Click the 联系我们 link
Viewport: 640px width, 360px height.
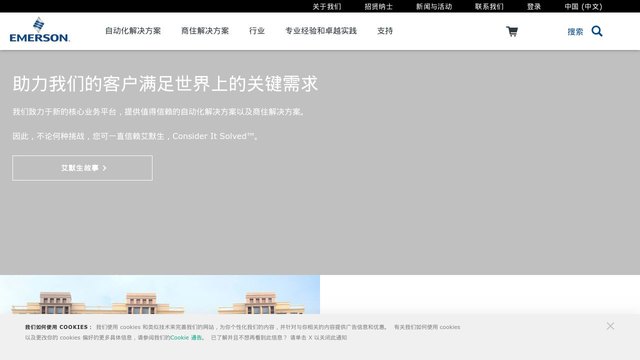pyautogui.click(x=489, y=7)
